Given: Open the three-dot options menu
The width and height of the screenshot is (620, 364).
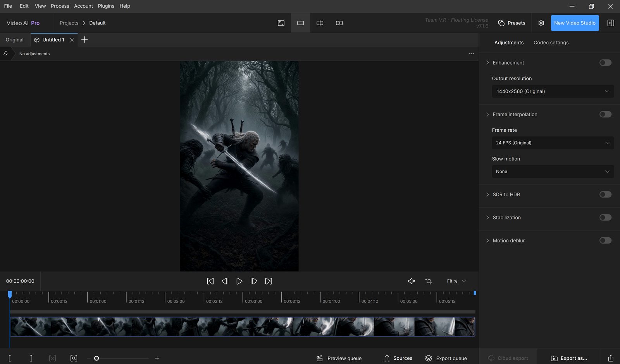Looking at the screenshot, I should [472, 54].
